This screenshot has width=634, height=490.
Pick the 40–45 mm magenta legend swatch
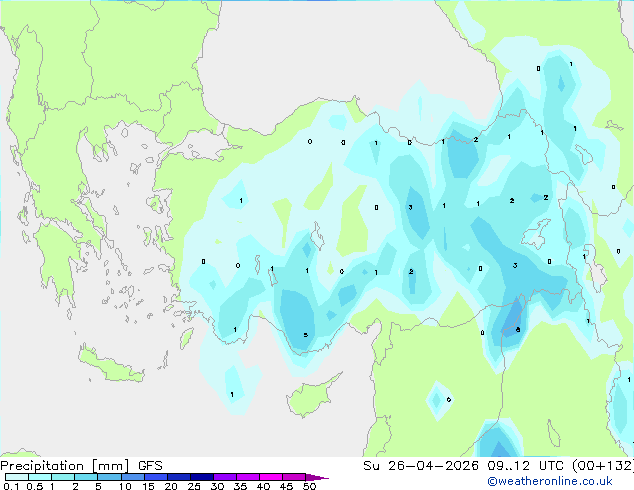[x=271, y=477]
